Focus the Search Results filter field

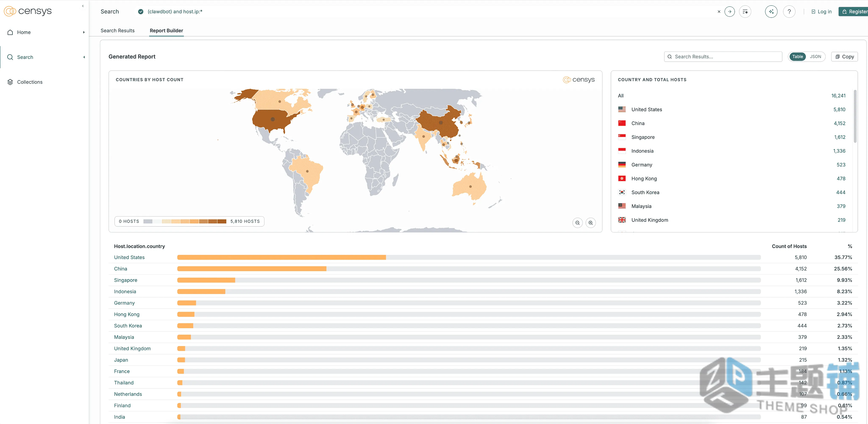pyautogui.click(x=723, y=57)
